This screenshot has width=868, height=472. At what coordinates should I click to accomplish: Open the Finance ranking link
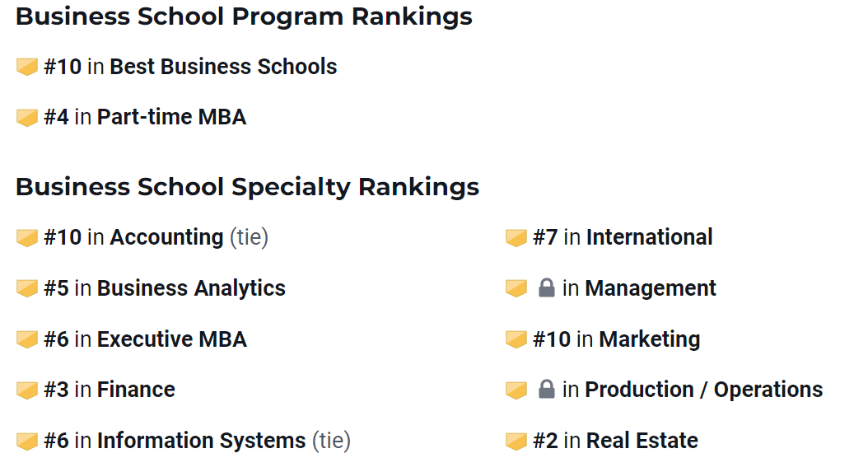pos(136,390)
